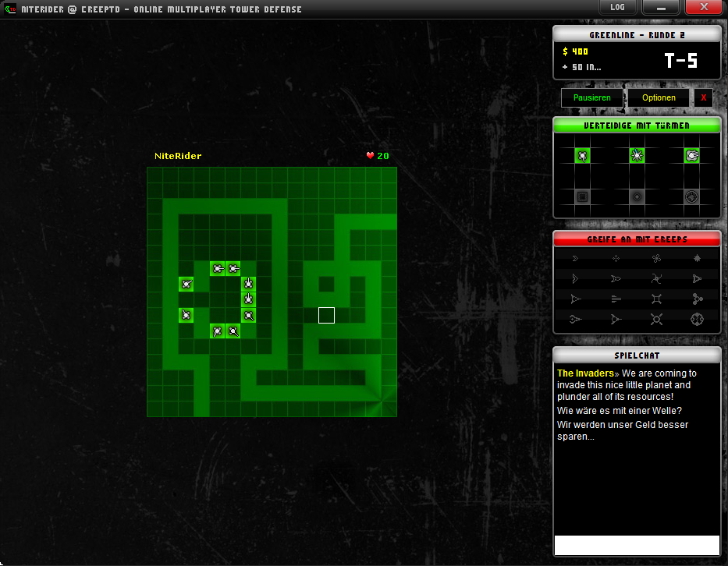Select the right tower of the bottom pair
The height and width of the screenshot is (566, 728).
233,331
